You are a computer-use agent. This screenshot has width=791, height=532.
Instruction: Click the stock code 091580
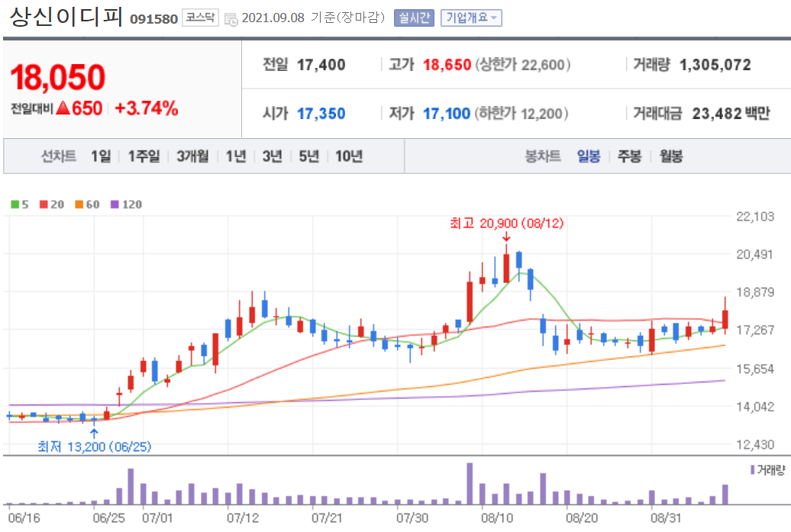154,18
